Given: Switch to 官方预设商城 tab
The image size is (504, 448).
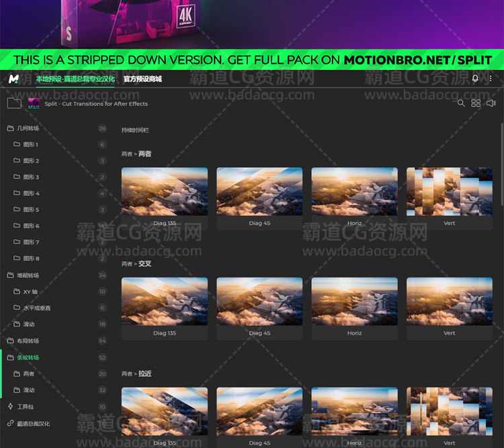Looking at the screenshot, I should 142,79.
